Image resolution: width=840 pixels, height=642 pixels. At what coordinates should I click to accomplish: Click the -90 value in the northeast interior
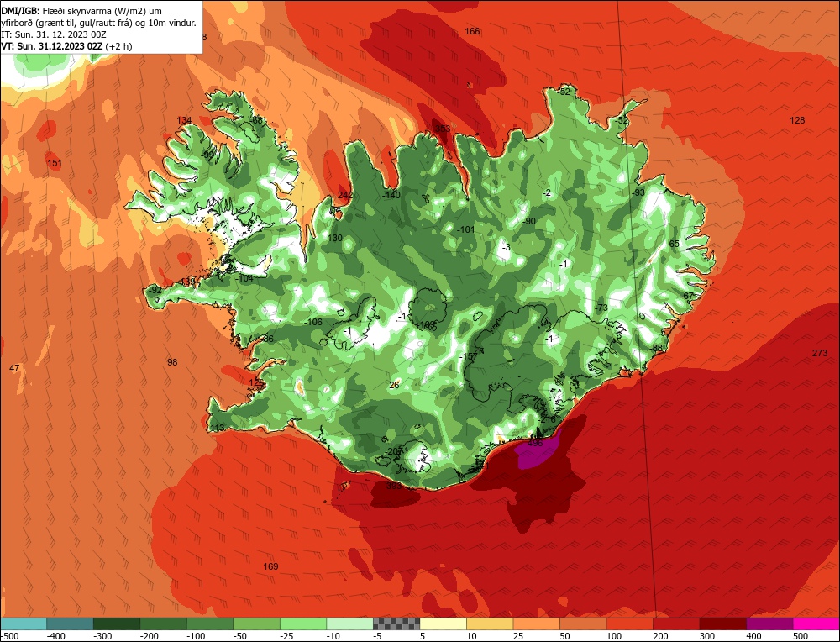coord(528,221)
